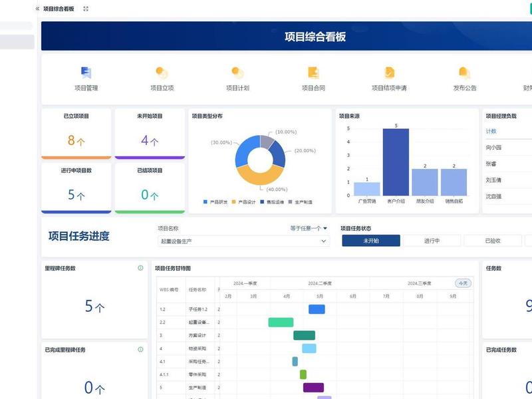Click the fullscreen icon beside 项目综合看板 tab
This screenshot has width=532, height=399.
86,9
